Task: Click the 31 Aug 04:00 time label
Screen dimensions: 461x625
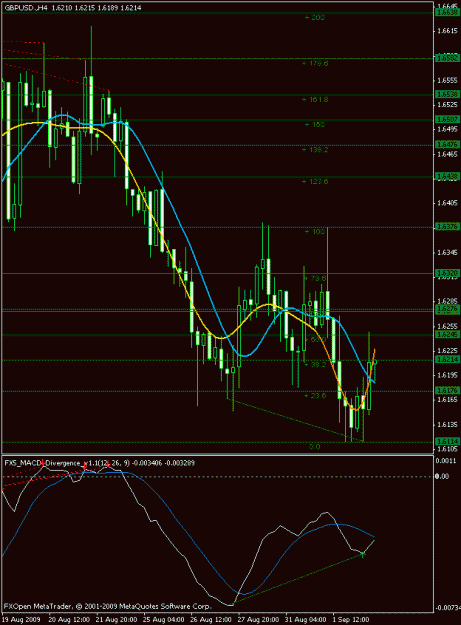Action: coord(305,620)
